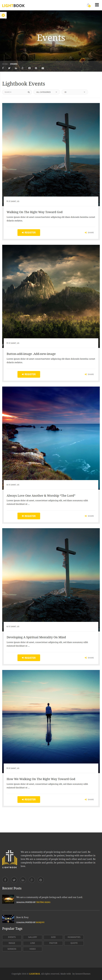Expand the All Categories dropdown

pos(47,92)
